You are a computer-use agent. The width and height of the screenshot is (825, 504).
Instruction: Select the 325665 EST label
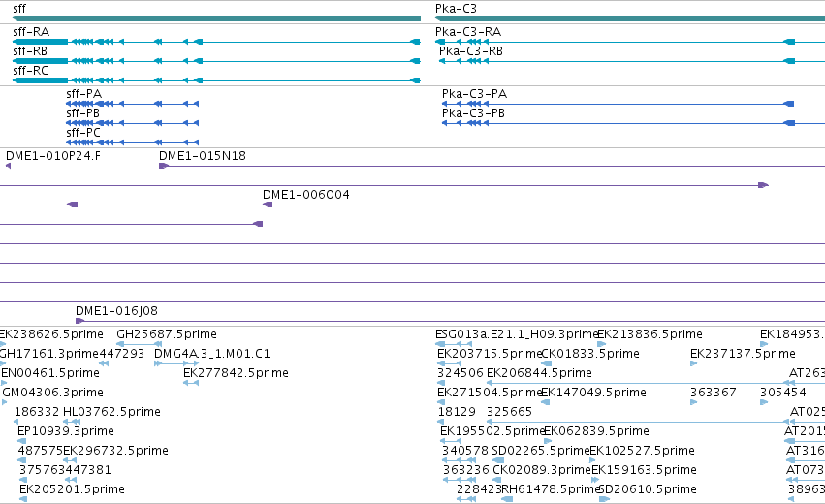(509, 412)
